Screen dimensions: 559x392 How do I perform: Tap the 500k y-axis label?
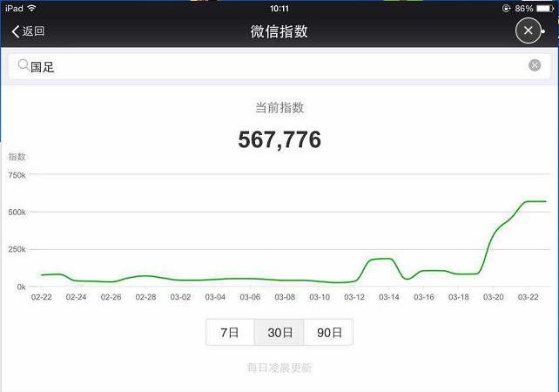pyautogui.click(x=17, y=213)
